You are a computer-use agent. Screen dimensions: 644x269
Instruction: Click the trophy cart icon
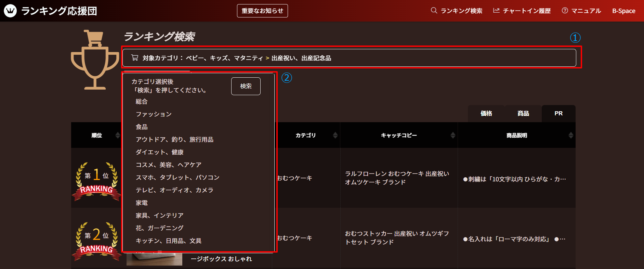click(x=95, y=60)
